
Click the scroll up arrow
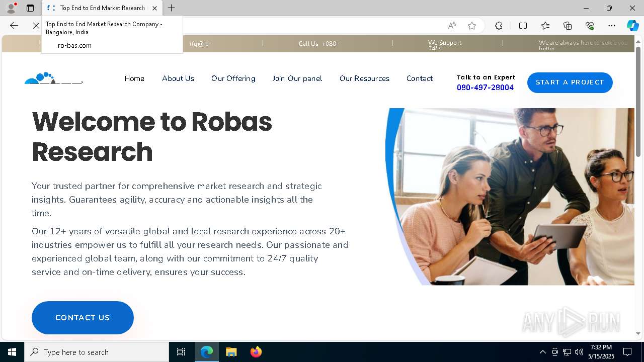click(x=638, y=41)
